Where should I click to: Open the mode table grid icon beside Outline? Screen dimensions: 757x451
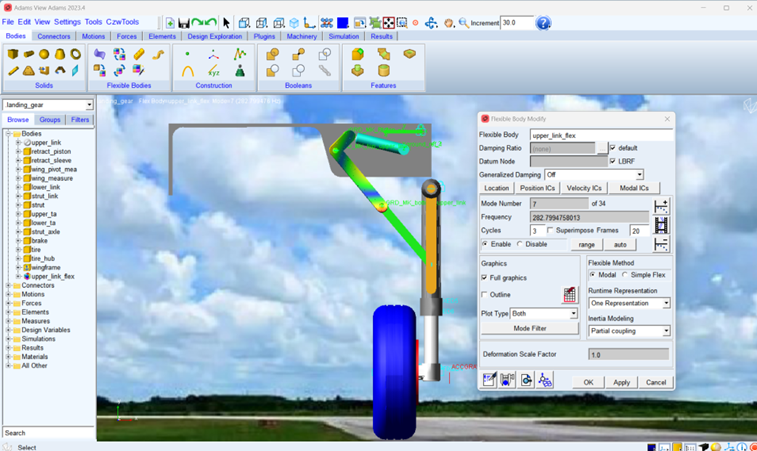[x=570, y=295]
